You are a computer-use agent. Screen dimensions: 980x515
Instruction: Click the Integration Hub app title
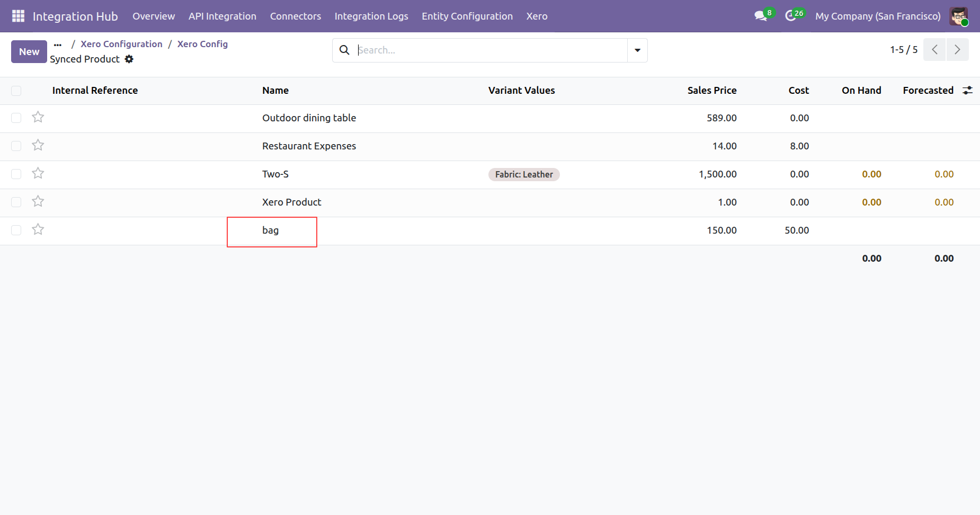coord(75,16)
